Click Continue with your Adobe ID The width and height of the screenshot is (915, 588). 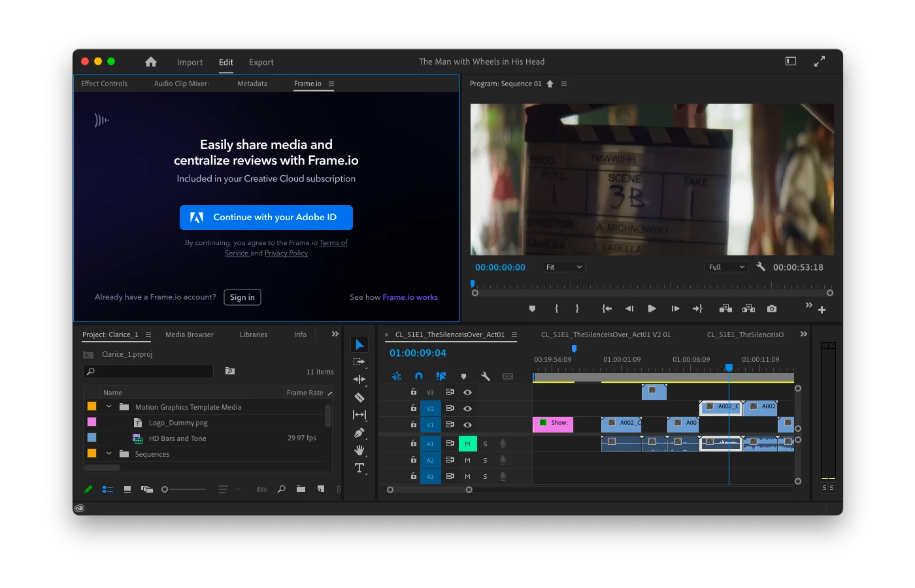tap(266, 218)
